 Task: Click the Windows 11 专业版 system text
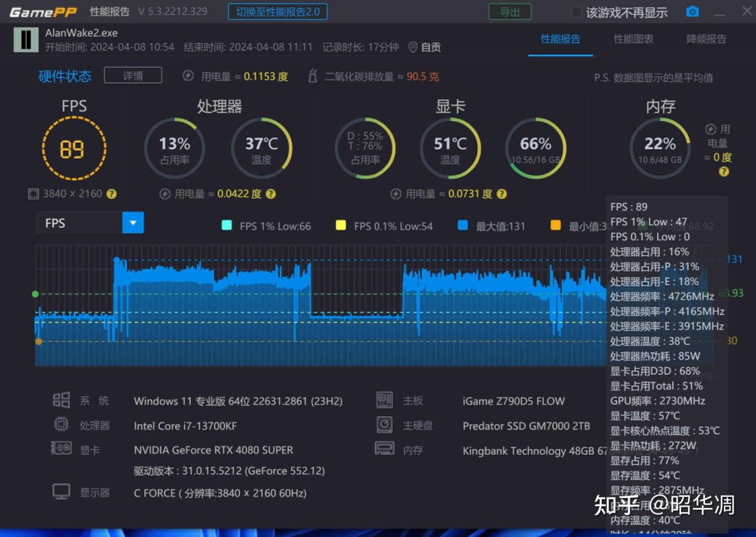pos(238,401)
